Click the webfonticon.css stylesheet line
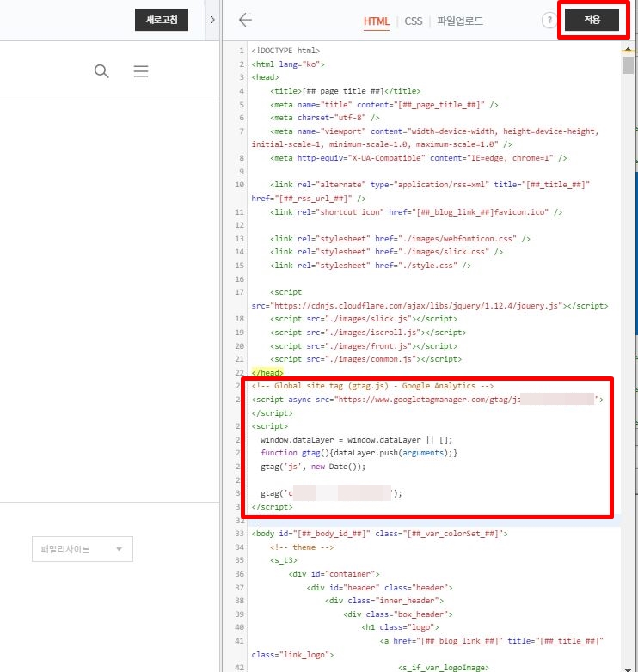638x672 pixels. (400, 239)
